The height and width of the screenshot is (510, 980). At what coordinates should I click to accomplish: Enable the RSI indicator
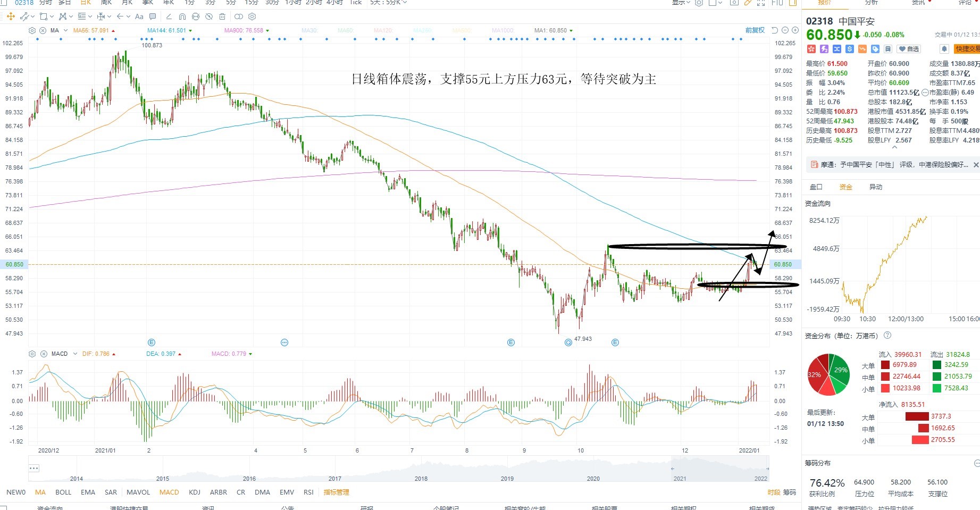coord(308,492)
